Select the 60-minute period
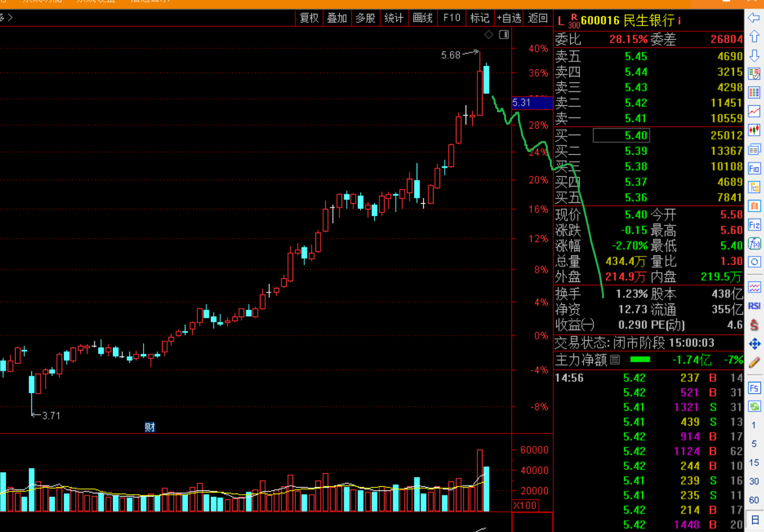764x532 pixels. (x=754, y=500)
